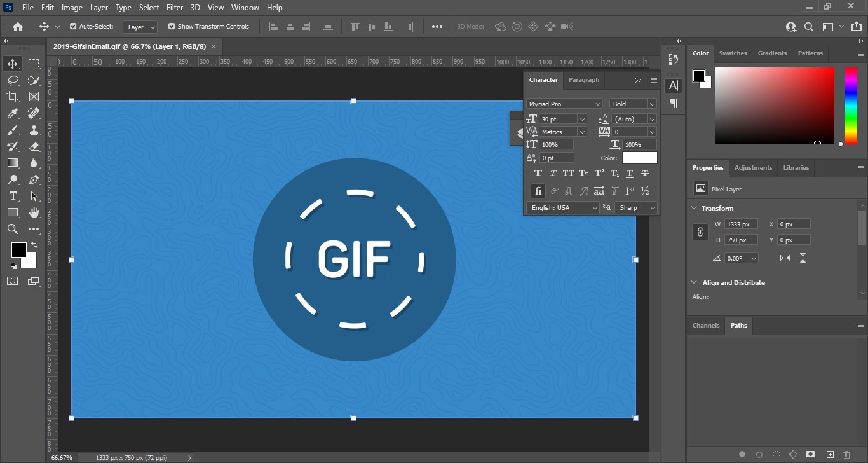Switch to the Paragraph tab

pos(583,80)
